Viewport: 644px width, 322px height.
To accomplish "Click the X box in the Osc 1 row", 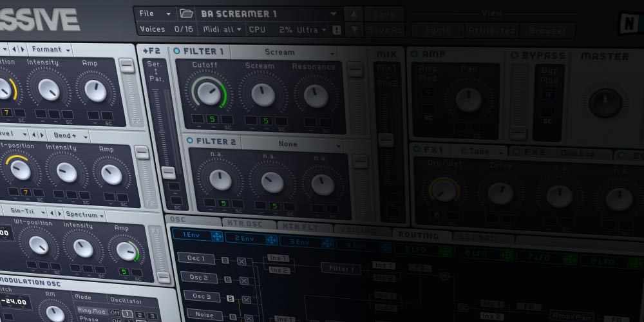I will click(241, 261).
